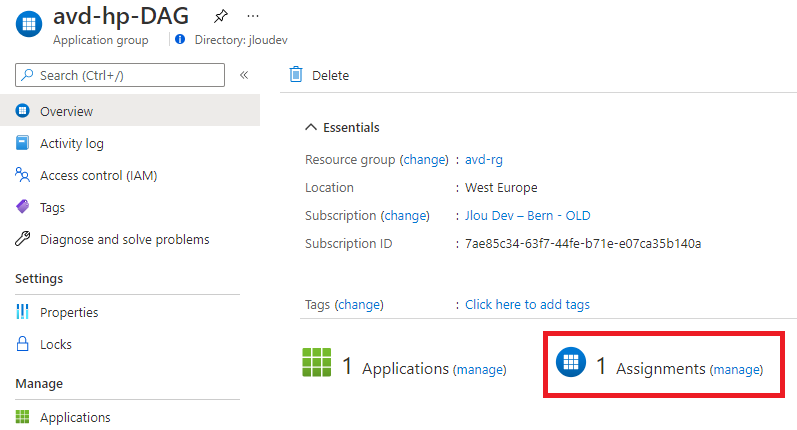Open the Overview menu item
Viewport: 797px width, 430px height.
[130, 110]
